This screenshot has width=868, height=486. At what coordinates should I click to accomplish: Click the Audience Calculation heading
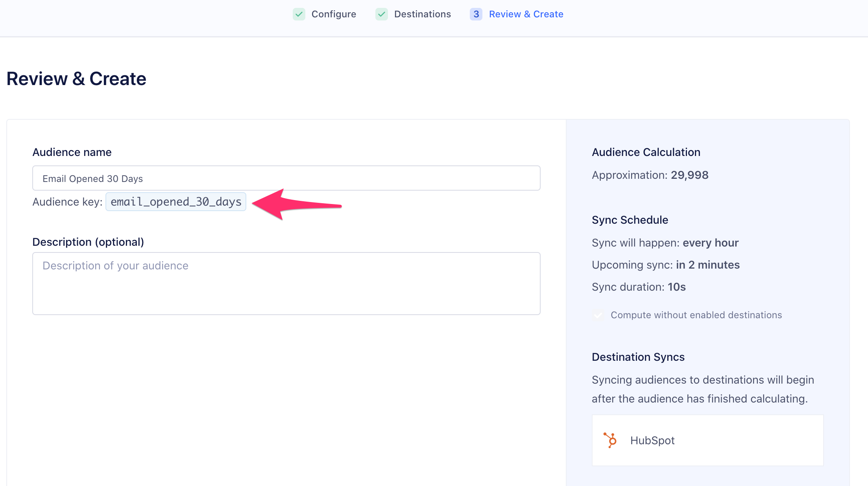(646, 152)
